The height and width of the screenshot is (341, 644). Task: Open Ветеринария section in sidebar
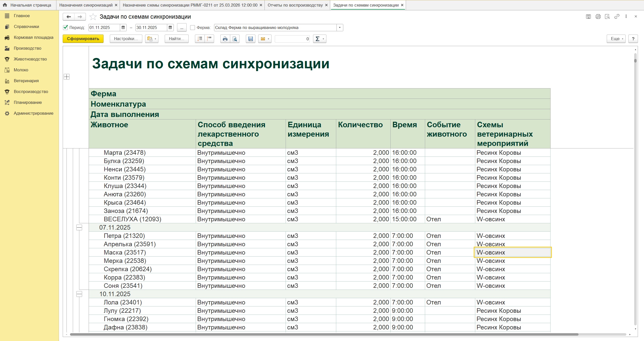26,81
